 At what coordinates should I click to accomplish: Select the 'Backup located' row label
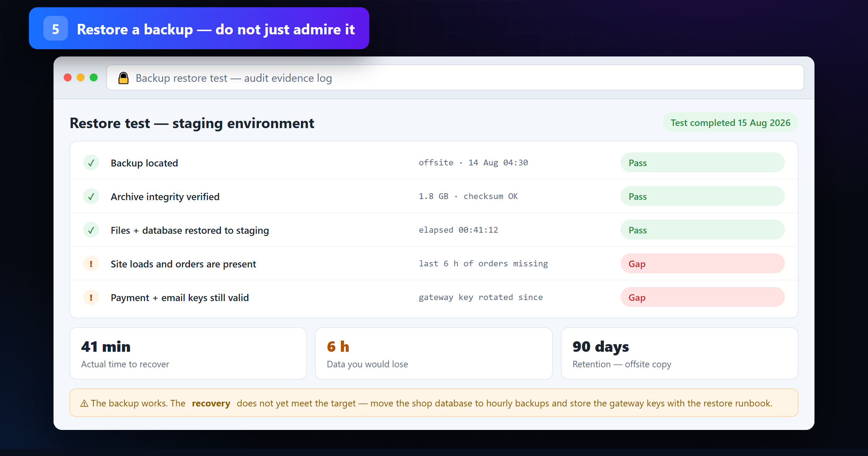pyautogui.click(x=144, y=163)
